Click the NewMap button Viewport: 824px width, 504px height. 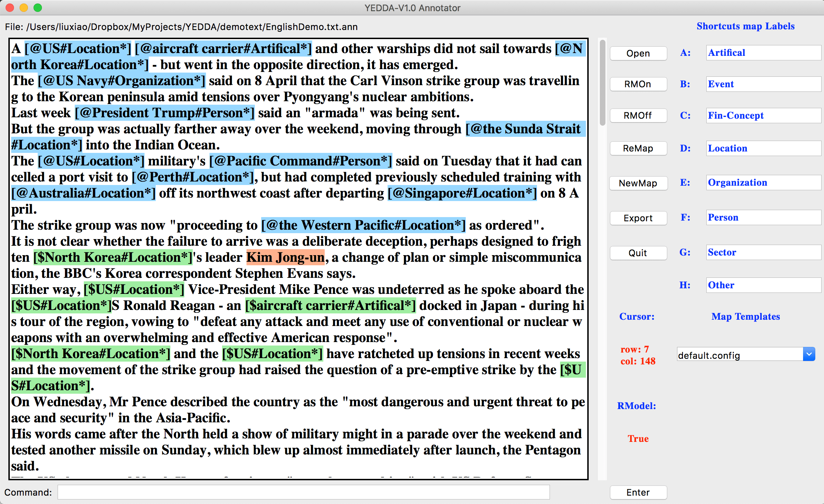pyautogui.click(x=638, y=183)
